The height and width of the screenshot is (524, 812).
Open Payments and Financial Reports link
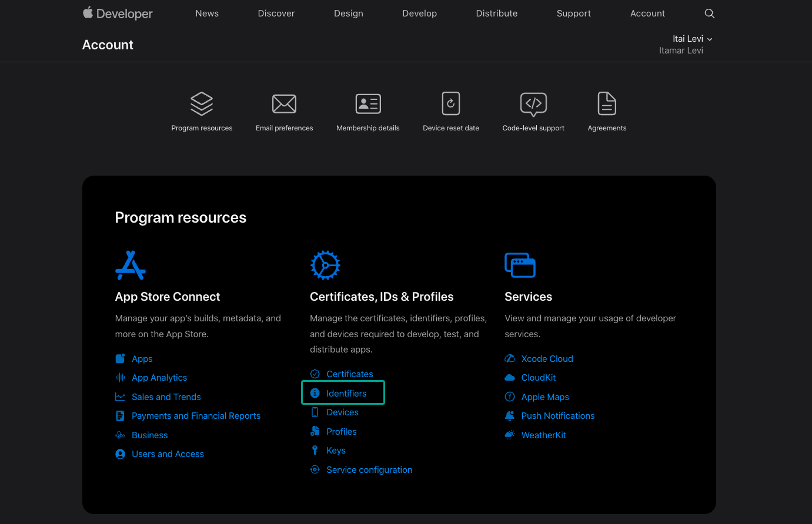point(196,416)
